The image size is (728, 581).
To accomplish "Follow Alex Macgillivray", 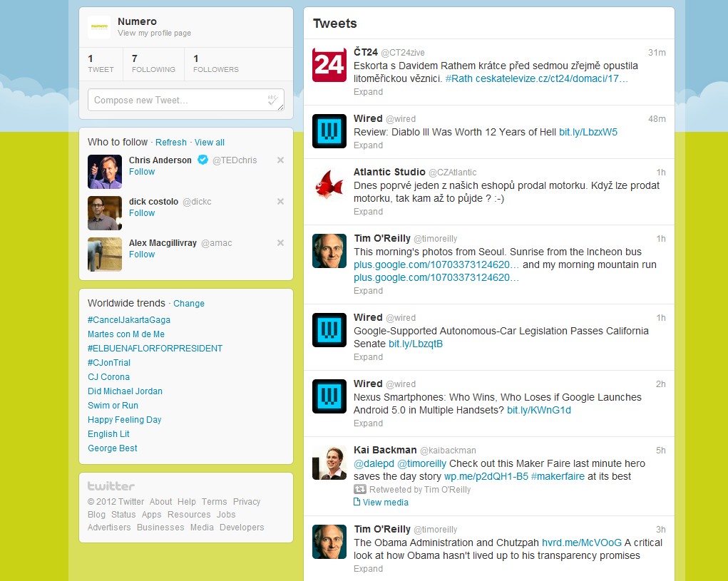I will pos(142,254).
